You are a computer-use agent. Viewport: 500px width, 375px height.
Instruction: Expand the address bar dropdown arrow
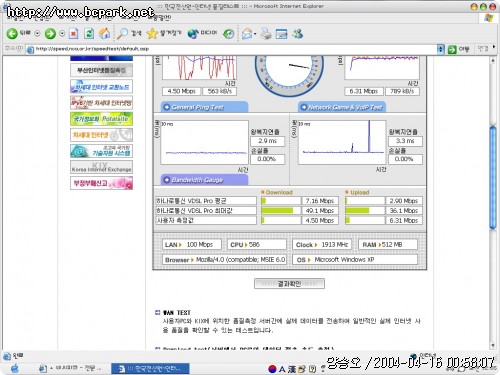[x=441, y=49]
